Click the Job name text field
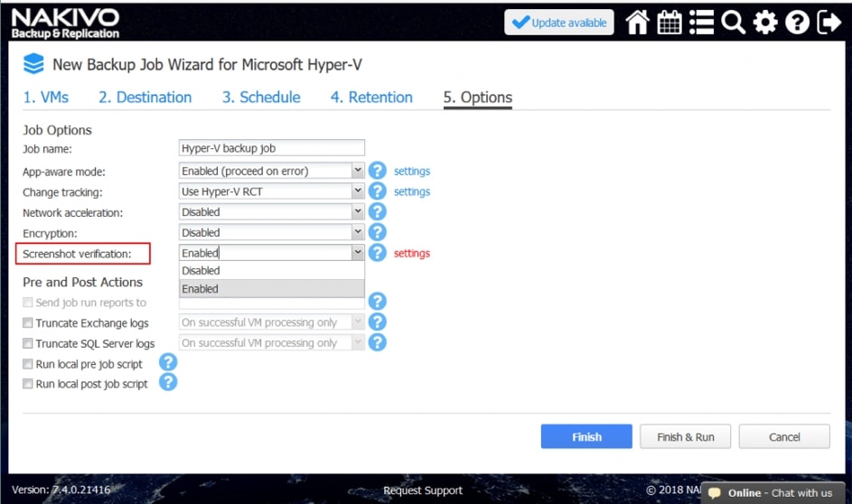 pyautogui.click(x=272, y=148)
